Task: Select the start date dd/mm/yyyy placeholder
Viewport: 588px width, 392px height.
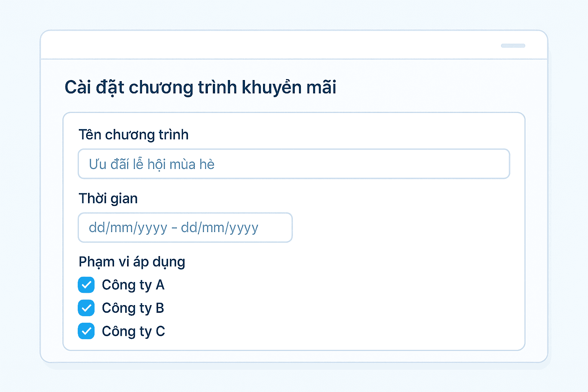Action: (x=128, y=228)
